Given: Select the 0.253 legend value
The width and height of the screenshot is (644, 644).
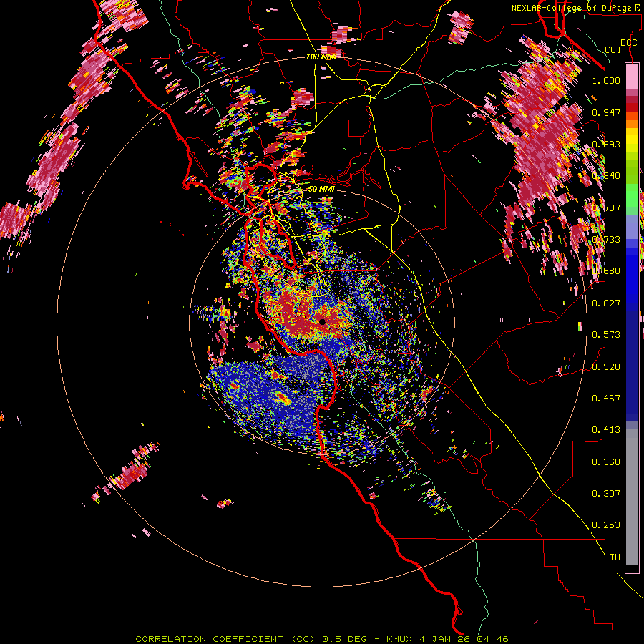Looking at the screenshot, I should pyautogui.click(x=606, y=525).
